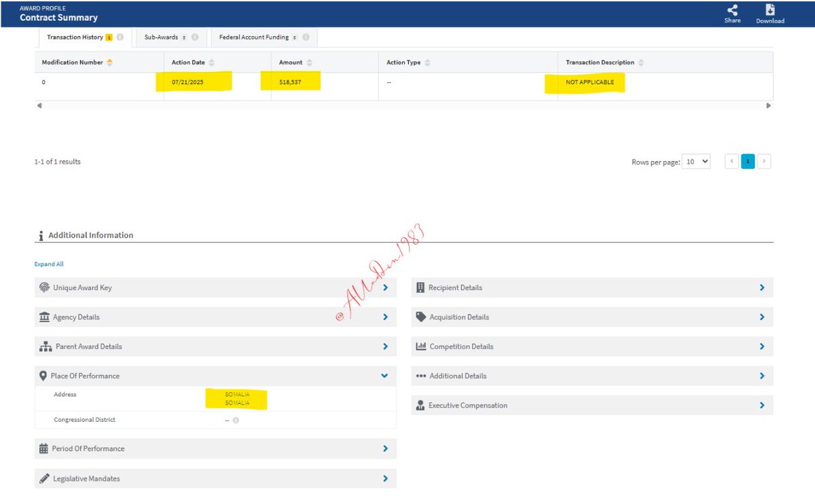Image resolution: width=815 pixels, height=504 pixels.
Task: Collapse Place Of Performance section chevron
Action: tap(384, 376)
